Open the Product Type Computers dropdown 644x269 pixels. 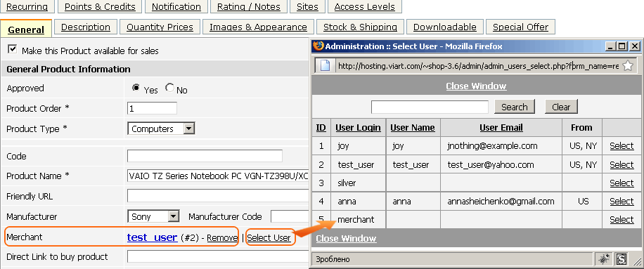(161, 129)
